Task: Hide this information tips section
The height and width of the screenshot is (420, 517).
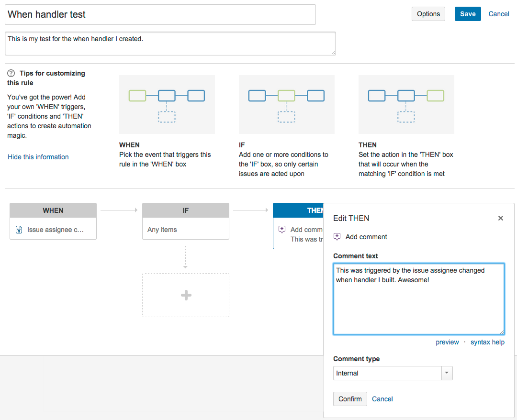Action: click(38, 157)
